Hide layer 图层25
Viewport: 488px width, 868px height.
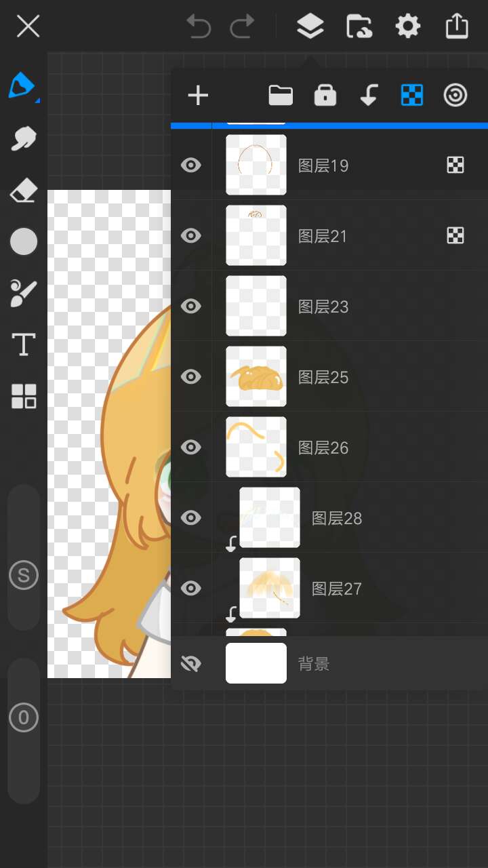coord(191,376)
